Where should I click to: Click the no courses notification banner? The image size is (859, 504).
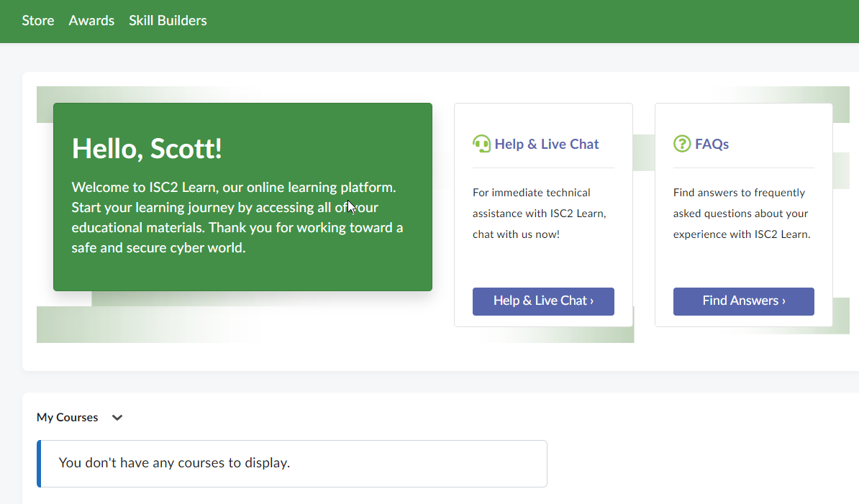point(291,463)
